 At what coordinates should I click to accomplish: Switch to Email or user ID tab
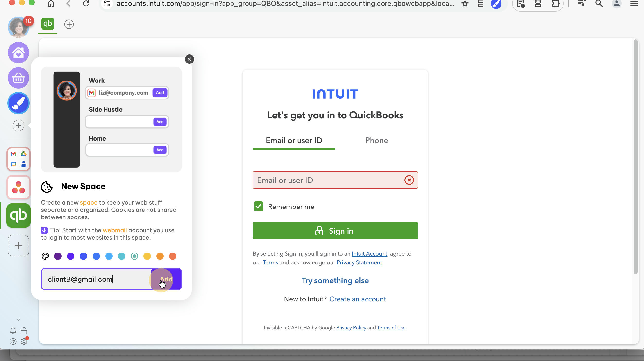point(294,140)
